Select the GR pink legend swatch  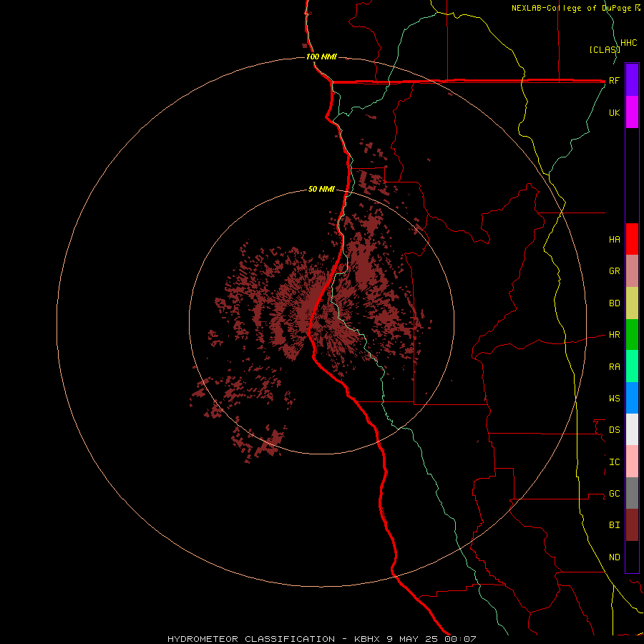[x=632, y=271]
